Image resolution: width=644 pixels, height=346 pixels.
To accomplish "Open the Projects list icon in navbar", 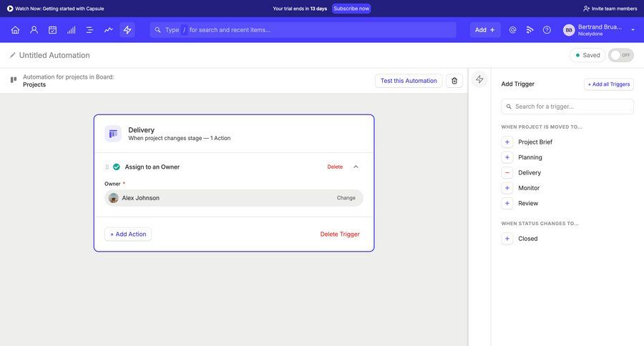I will (x=89, y=30).
